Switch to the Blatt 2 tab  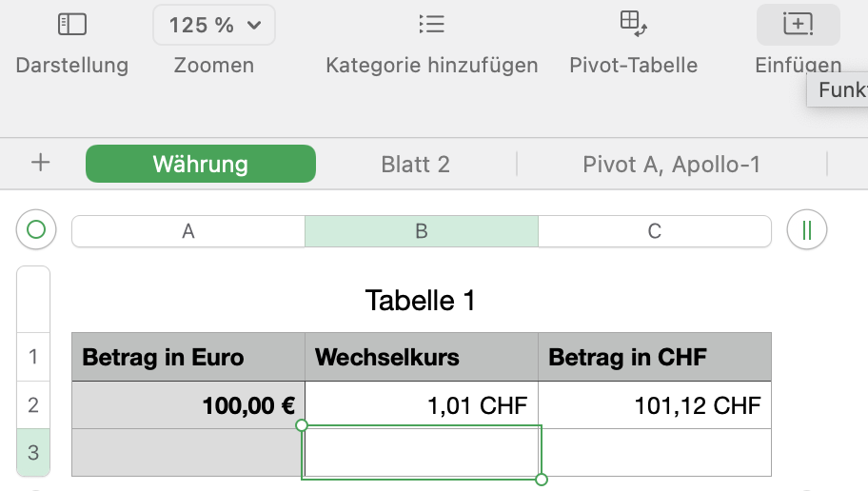pos(415,164)
